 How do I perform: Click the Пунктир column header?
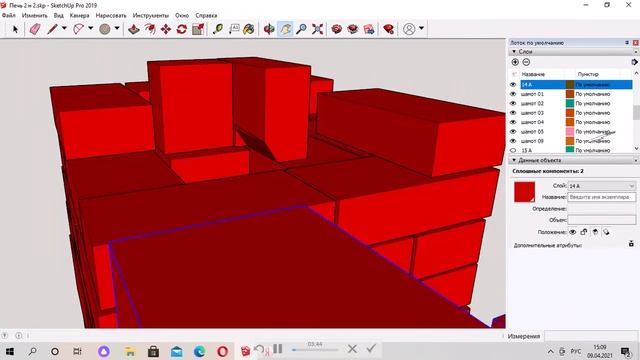pyautogui.click(x=588, y=74)
